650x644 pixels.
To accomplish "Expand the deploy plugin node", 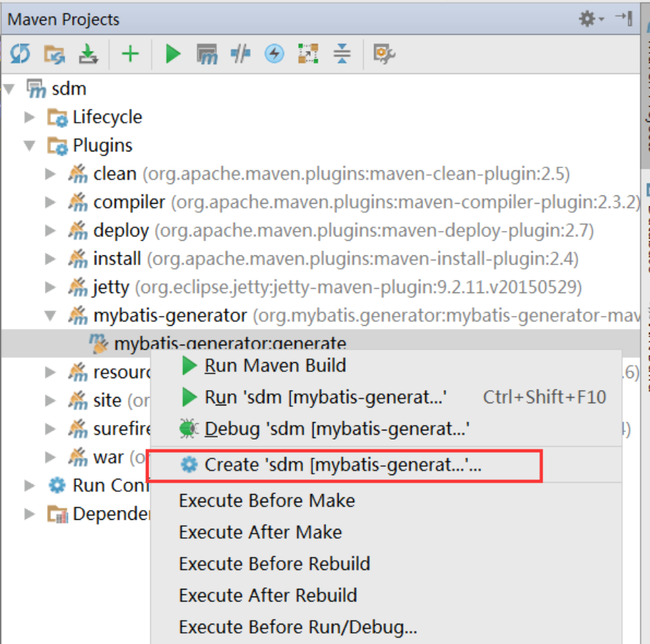I will click(x=50, y=230).
